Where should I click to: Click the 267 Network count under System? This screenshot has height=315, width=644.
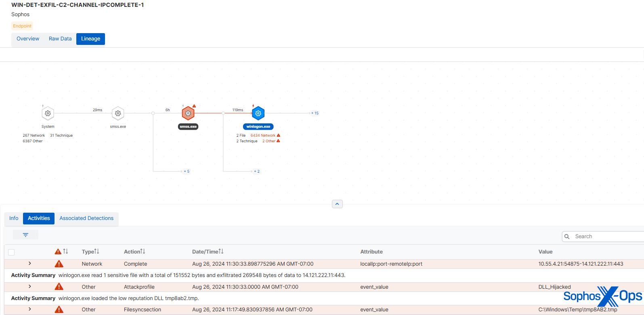(x=34, y=135)
